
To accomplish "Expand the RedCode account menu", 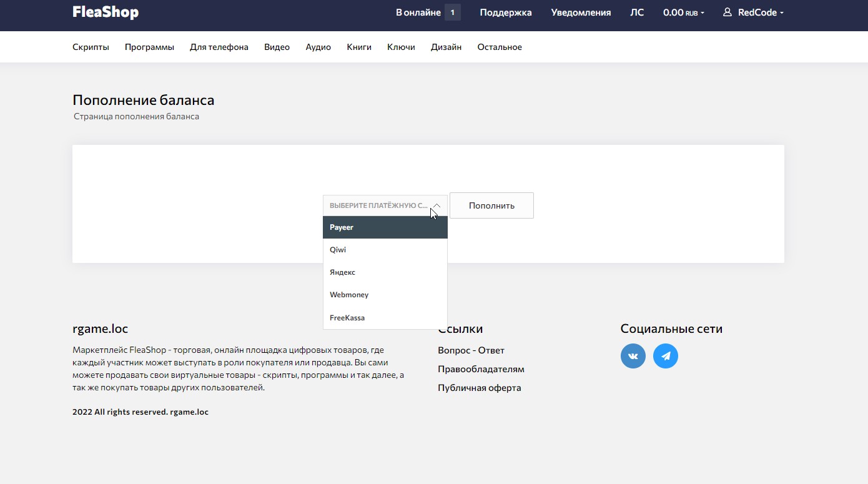I will pyautogui.click(x=760, y=12).
